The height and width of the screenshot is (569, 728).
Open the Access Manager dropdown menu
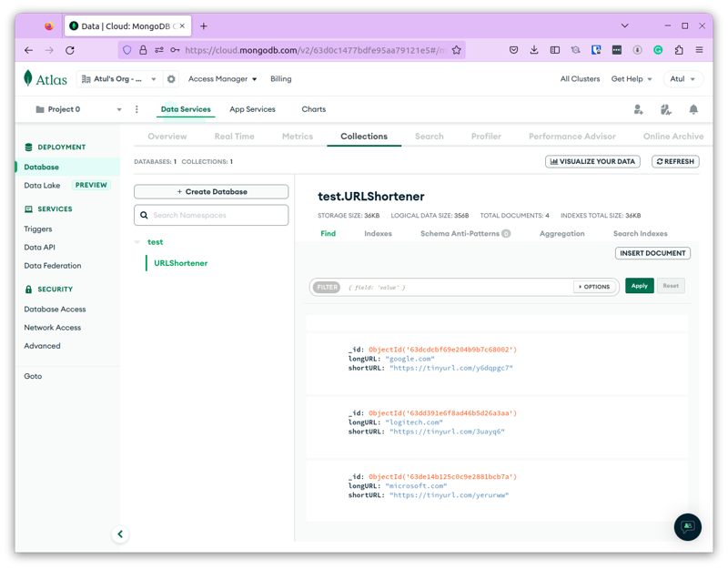(x=222, y=79)
